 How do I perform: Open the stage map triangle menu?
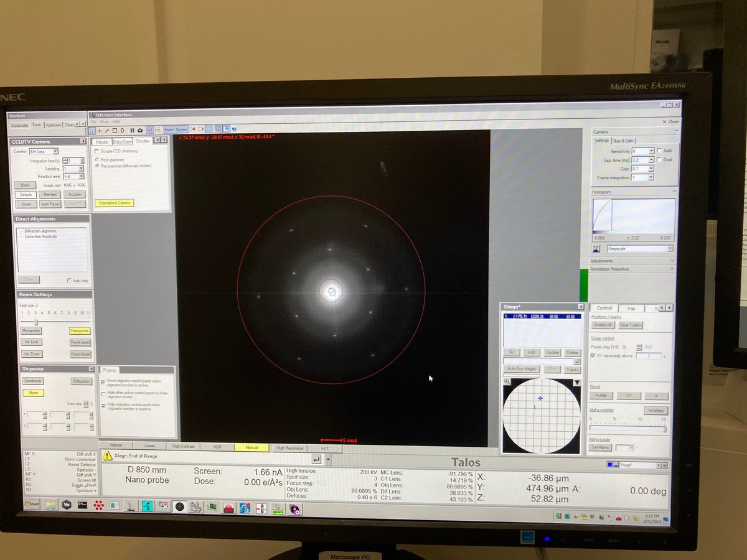(x=576, y=382)
